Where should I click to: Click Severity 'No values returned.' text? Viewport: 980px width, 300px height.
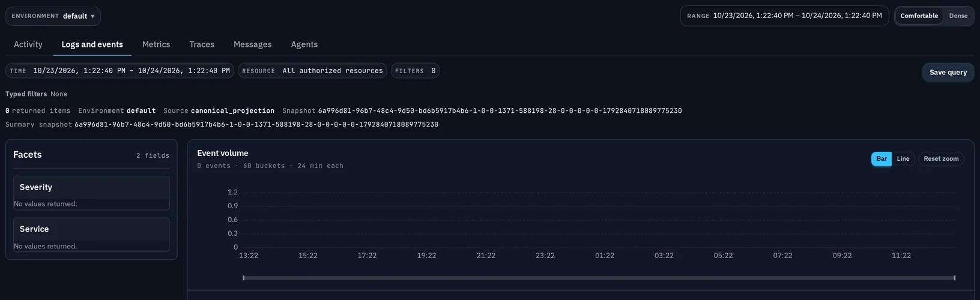[x=46, y=204]
